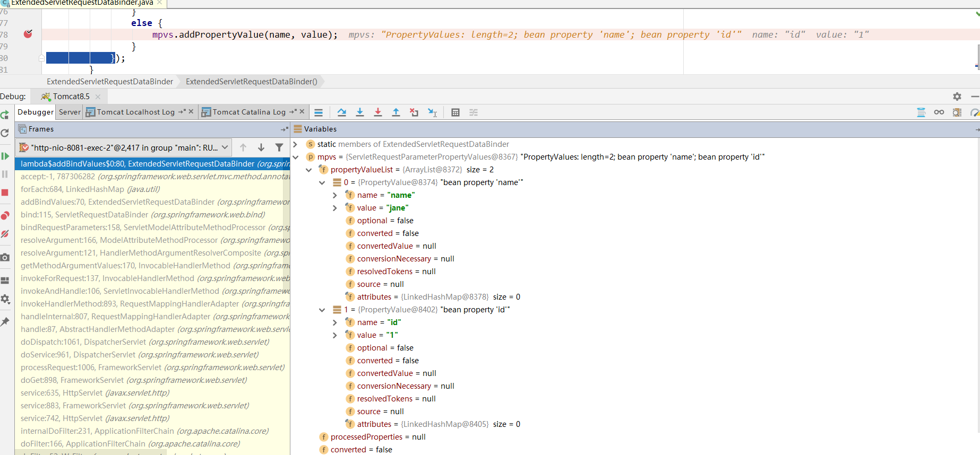Resume program with green play icon
Image resolution: width=980 pixels, height=455 pixels.
click(x=5, y=156)
